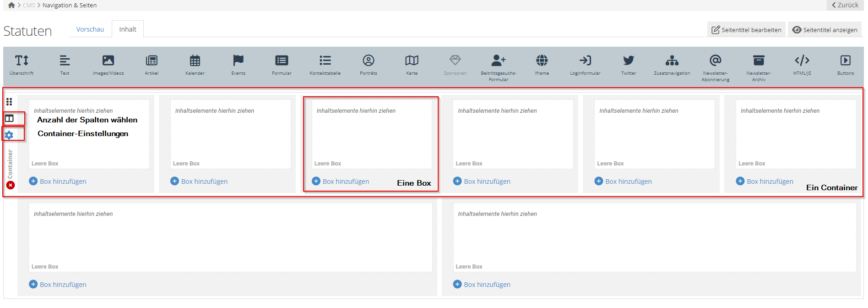Select the Kontakttabelle list icon
The image size is (868, 308).
tap(325, 60)
